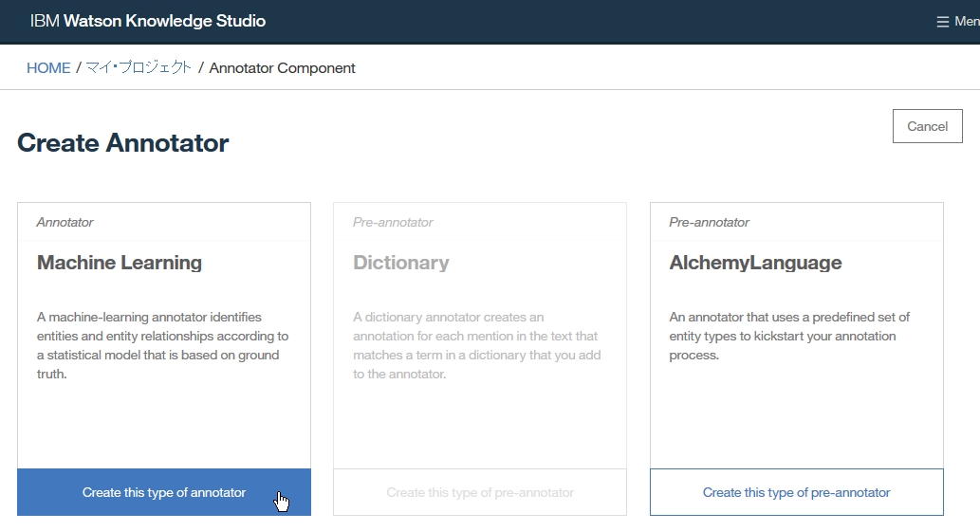Click the dictionary annotator description text
This screenshot has width=980, height=531.
pyautogui.click(x=477, y=345)
